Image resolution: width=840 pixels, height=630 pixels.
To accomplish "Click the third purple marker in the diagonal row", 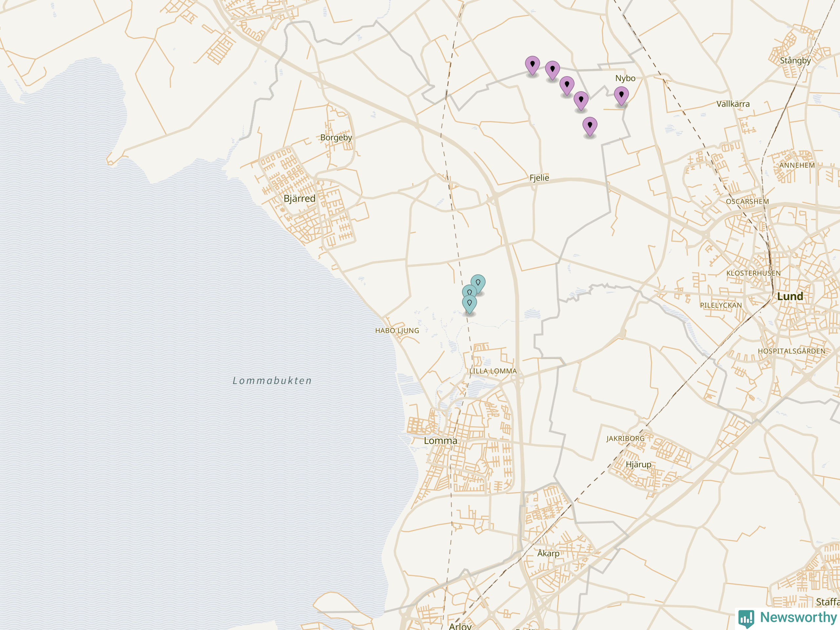I will tap(567, 86).
